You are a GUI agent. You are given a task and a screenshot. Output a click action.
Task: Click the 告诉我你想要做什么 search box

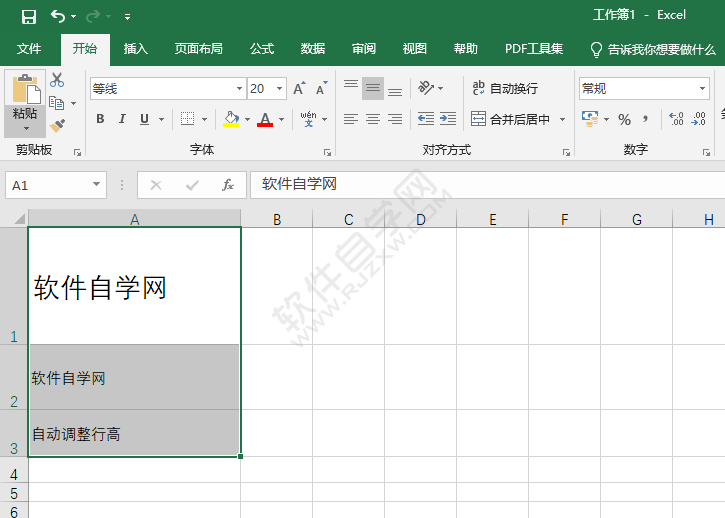coord(653,49)
